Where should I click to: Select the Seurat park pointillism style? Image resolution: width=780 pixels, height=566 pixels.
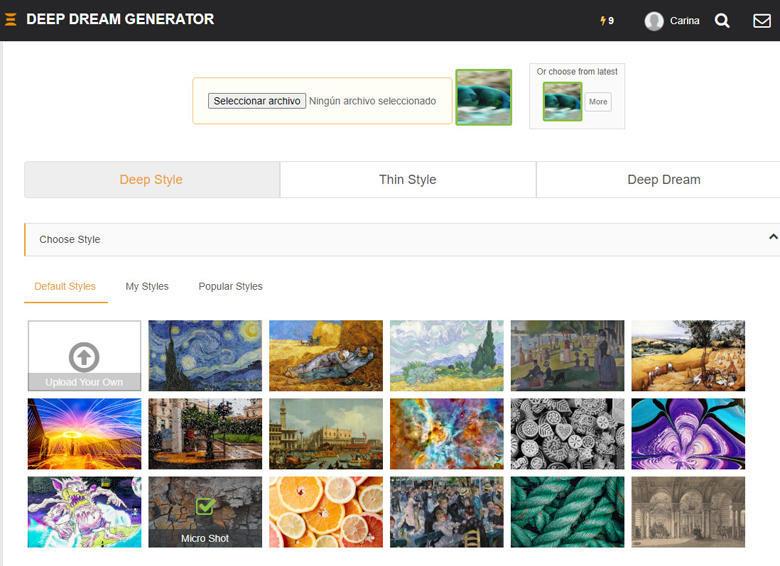click(568, 356)
